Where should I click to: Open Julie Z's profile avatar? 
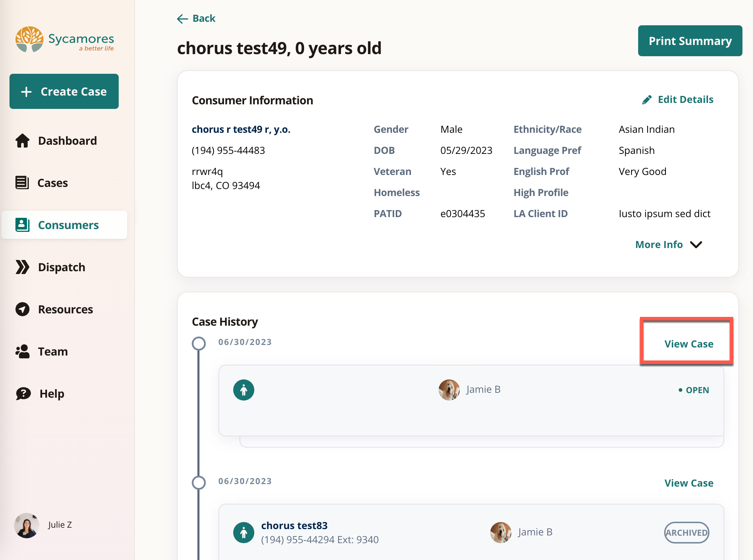click(27, 525)
